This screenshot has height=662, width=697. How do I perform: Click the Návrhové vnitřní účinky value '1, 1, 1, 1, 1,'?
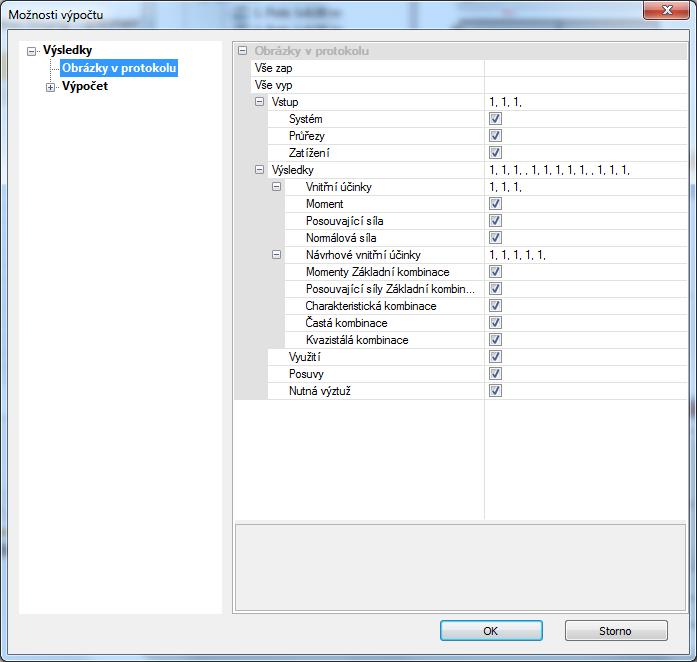(x=517, y=255)
